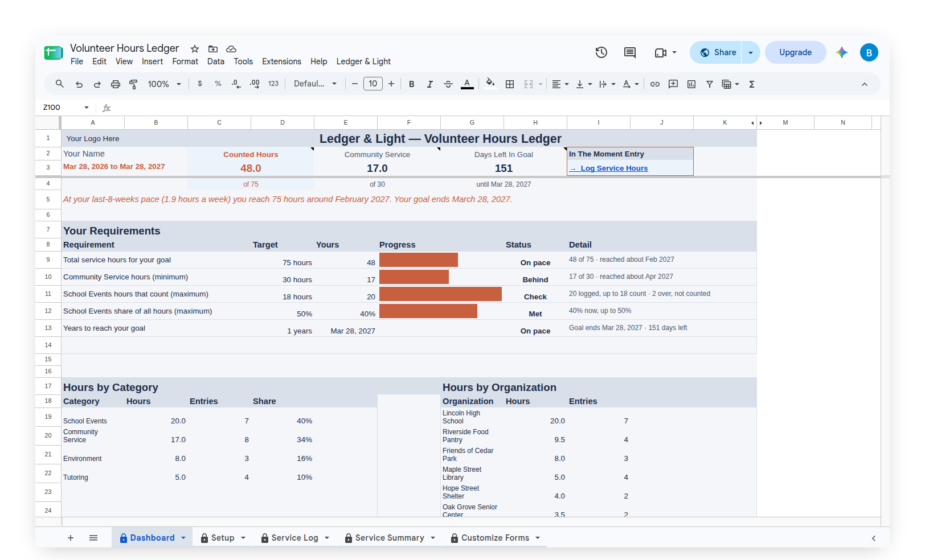Switch to the Service Summary sheet
This screenshot has width=925, height=560.
point(390,538)
